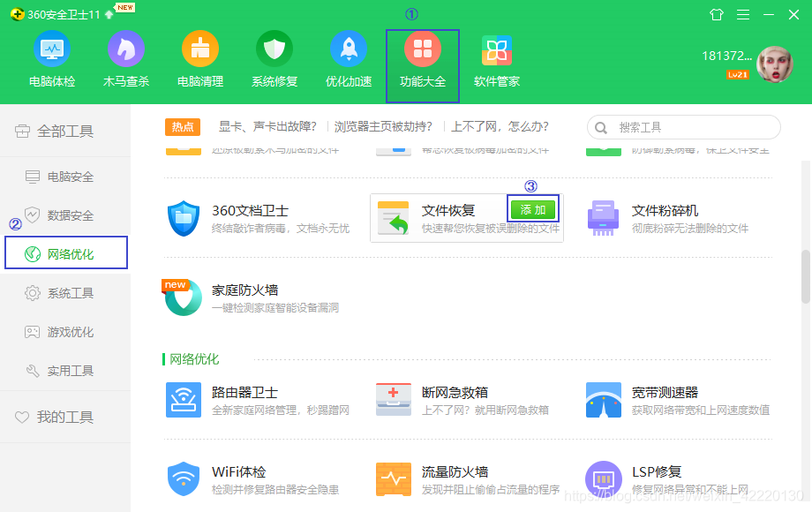Click 断网急救箱 title text

(x=455, y=393)
